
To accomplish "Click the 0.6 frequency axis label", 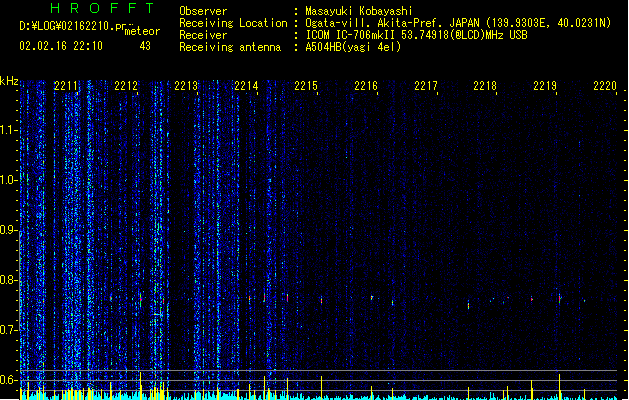I will point(8,380).
